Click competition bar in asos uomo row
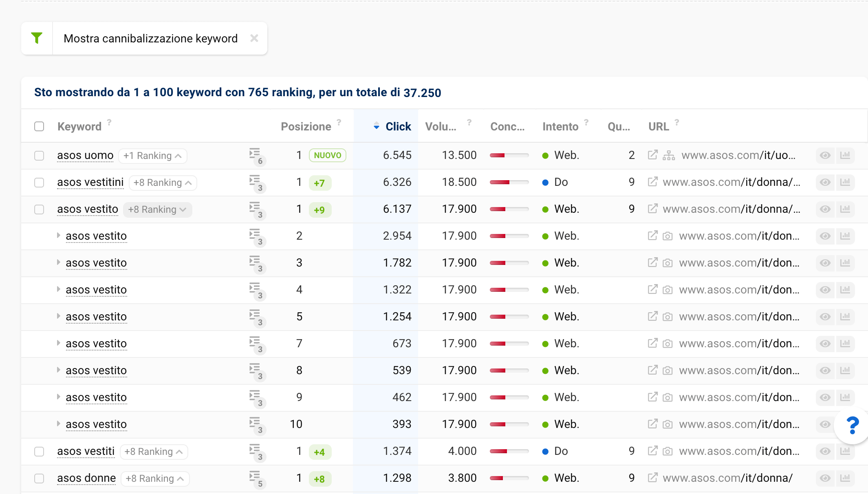 pyautogui.click(x=509, y=155)
